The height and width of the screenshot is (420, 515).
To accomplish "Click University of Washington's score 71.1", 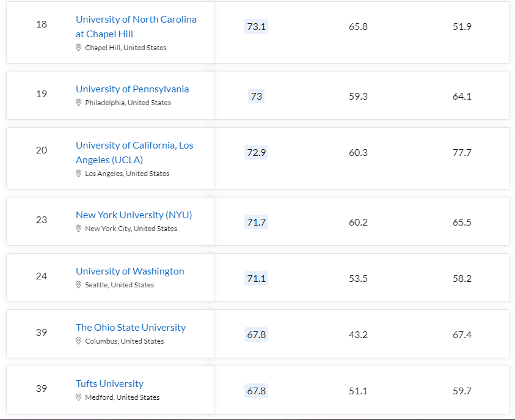I will [256, 279].
